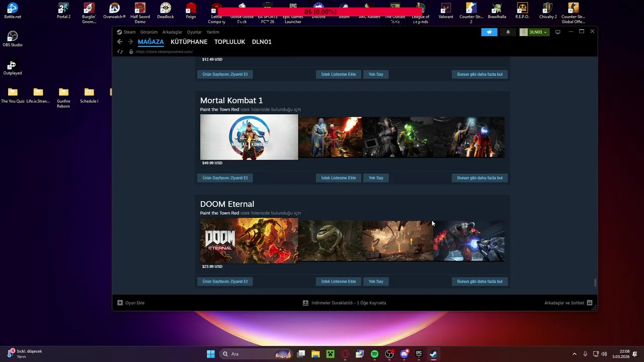Click the store URL address field
The width and height of the screenshot is (644, 362).
164,52
